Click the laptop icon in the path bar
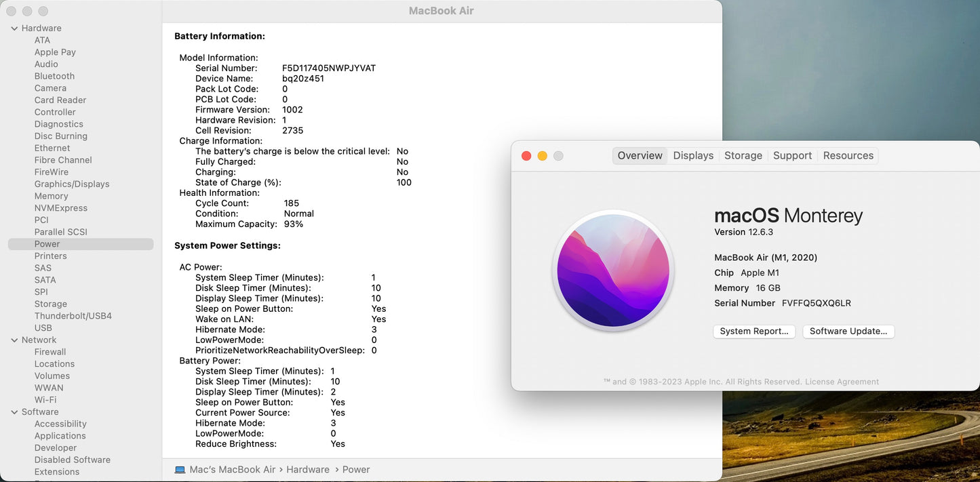The image size is (980, 482). click(x=180, y=469)
